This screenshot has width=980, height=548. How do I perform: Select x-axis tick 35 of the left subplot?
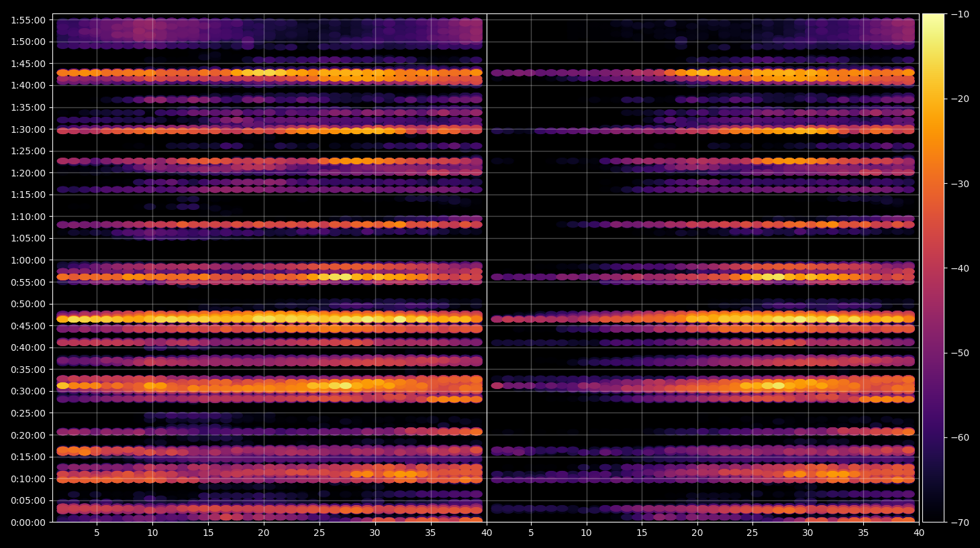(x=430, y=533)
